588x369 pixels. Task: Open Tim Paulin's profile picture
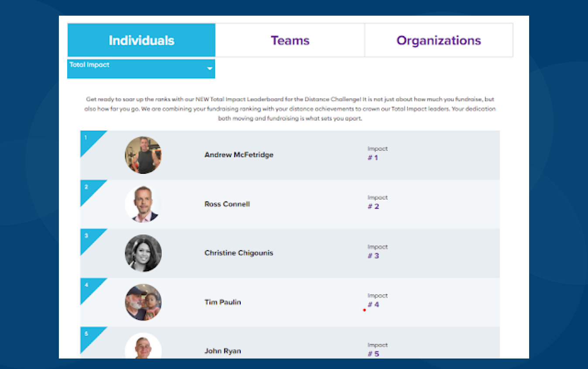(x=143, y=302)
